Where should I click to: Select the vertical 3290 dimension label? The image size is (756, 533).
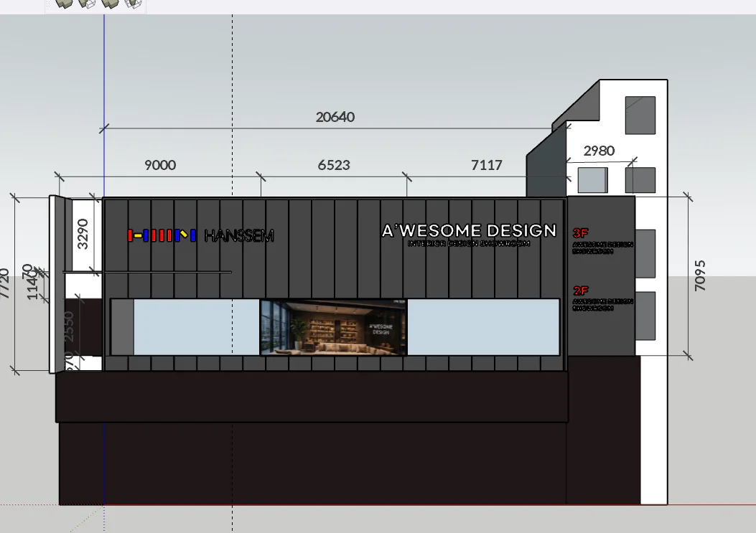click(83, 234)
